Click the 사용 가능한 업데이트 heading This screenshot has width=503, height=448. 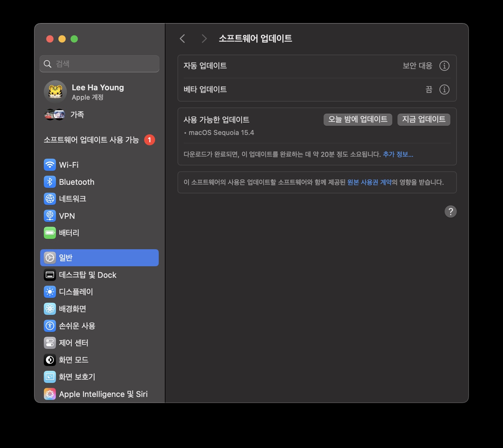[217, 120]
